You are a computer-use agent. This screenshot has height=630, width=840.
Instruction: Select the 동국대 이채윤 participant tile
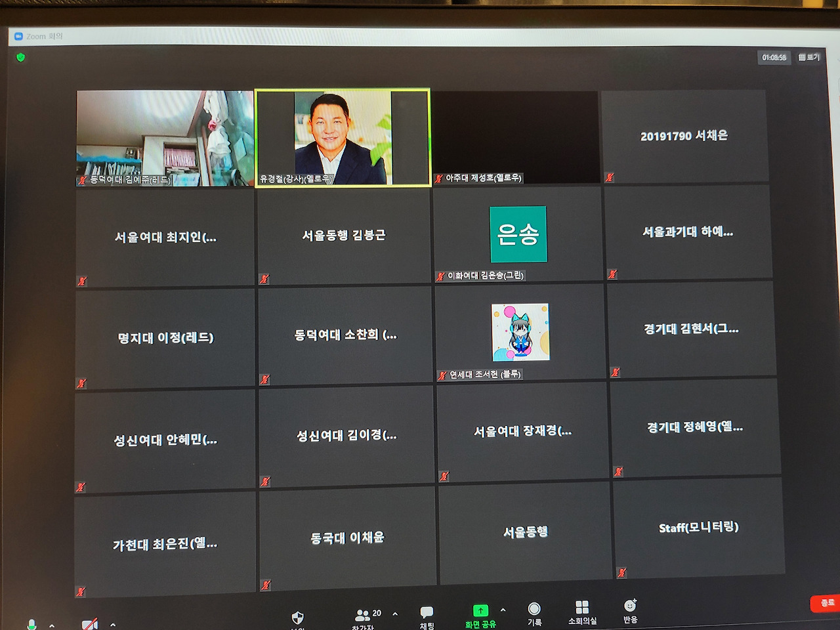347,538
